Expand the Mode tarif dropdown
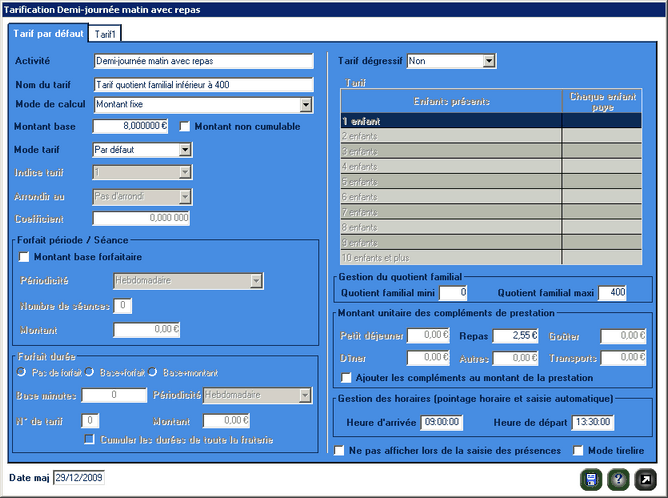This screenshot has width=668, height=498. click(x=185, y=150)
